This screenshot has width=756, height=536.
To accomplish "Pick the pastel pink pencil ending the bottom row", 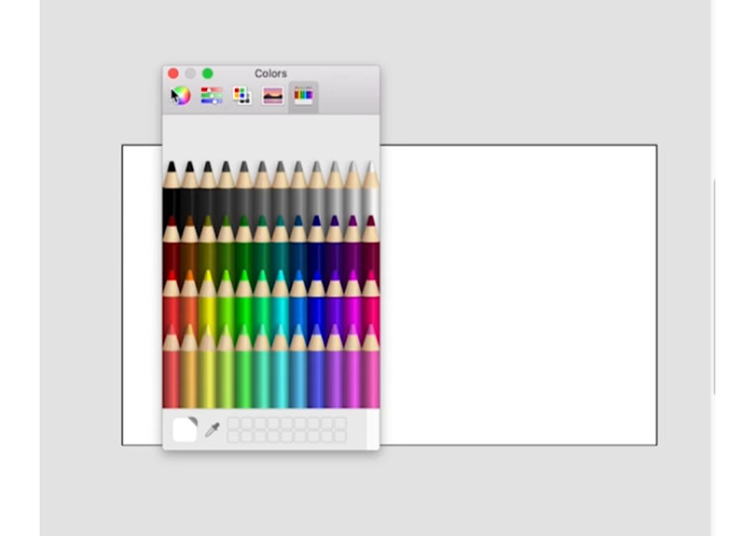I will [x=371, y=369].
